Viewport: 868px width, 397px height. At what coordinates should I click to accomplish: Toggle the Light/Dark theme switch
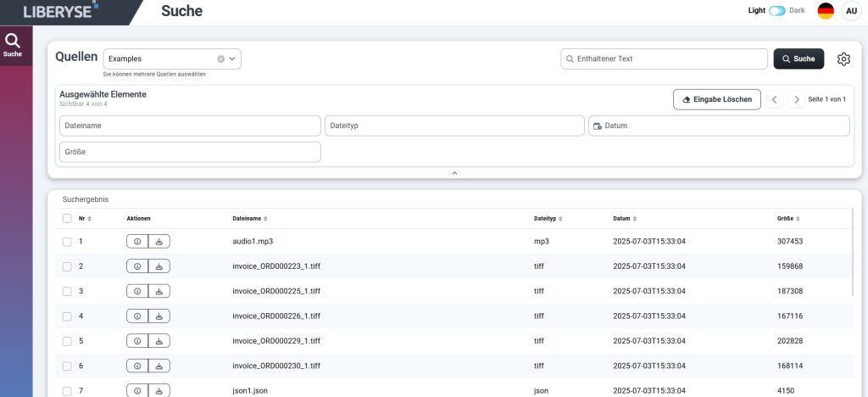(x=776, y=11)
